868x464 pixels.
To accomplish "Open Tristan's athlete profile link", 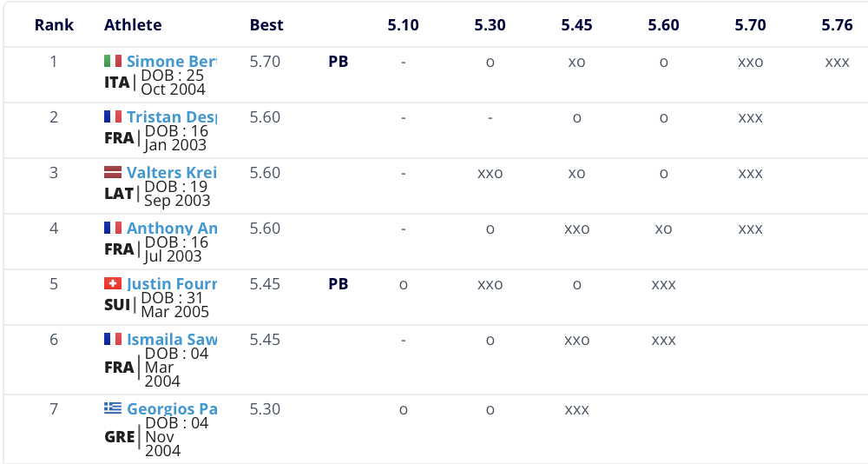I will pos(171,117).
